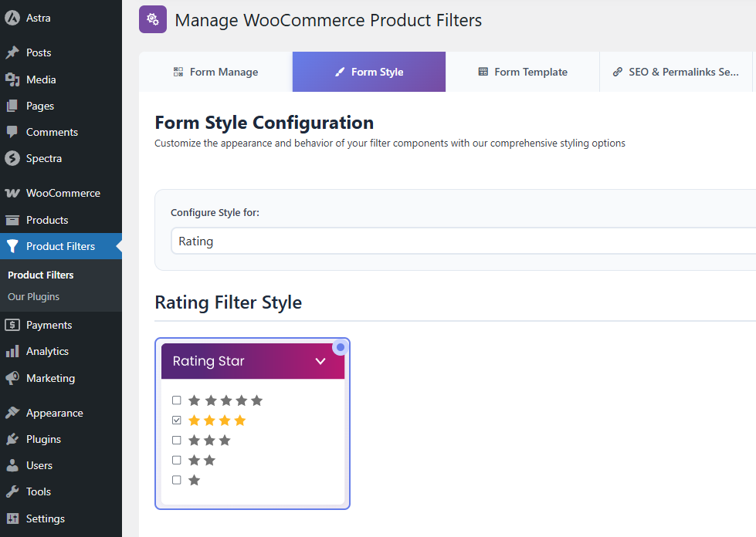Open the Configure Style for dropdown

click(x=463, y=241)
